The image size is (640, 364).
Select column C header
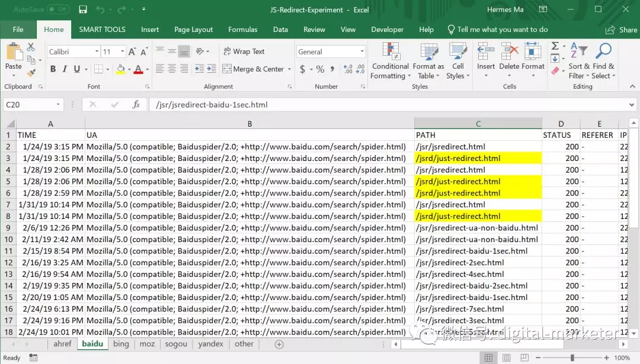[x=478, y=124]
